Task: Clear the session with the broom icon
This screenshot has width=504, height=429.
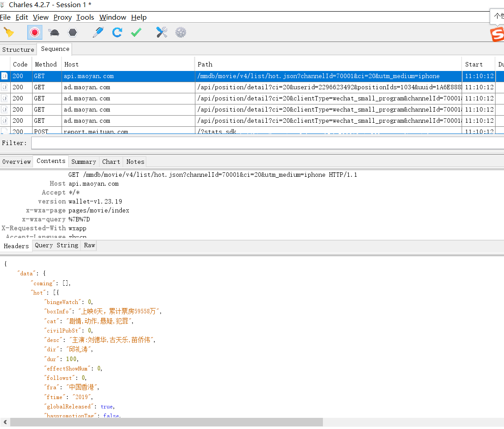Action: click(x=8, y=32)
